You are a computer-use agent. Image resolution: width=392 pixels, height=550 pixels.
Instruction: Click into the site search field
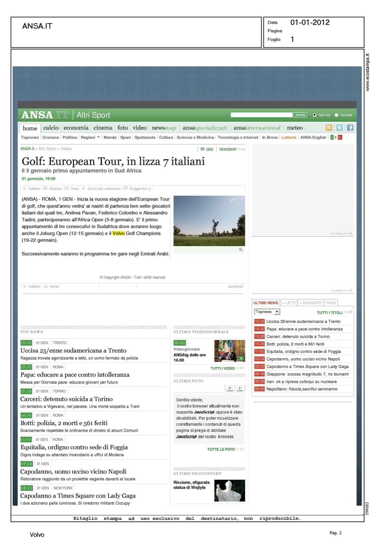(x=261, y=115)
